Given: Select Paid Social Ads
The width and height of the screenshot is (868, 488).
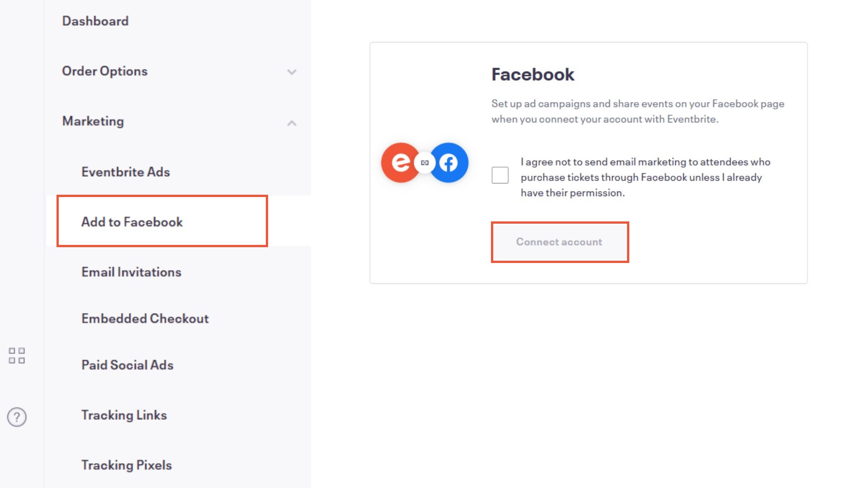Looking at the screenshot, I should tap(127, 365).
